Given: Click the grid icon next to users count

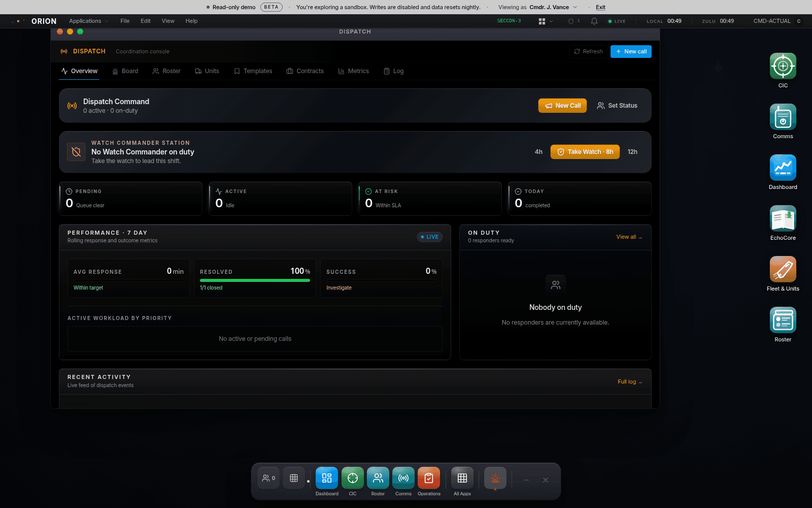Looking at the screenshot, I should (294, 478).
